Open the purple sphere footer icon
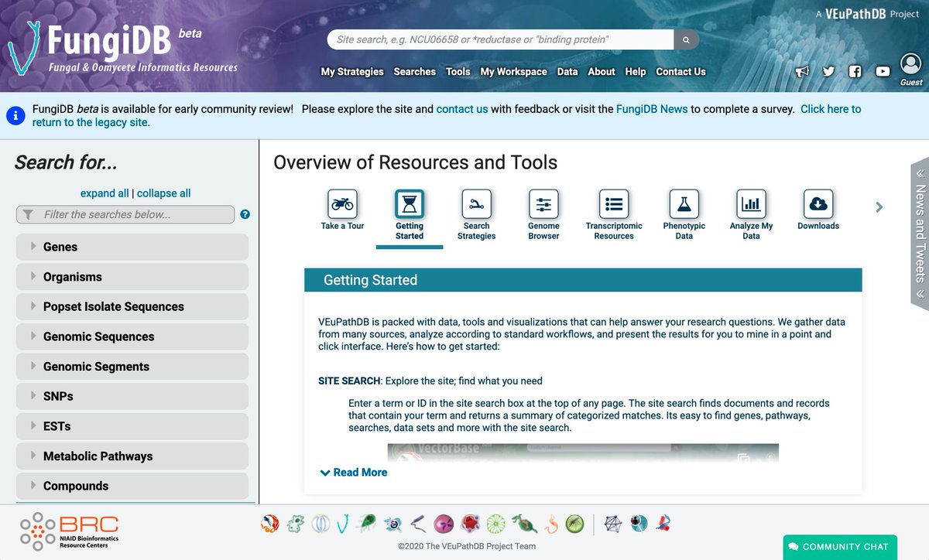This screenshot has height=560, width=929. [444, 524]
